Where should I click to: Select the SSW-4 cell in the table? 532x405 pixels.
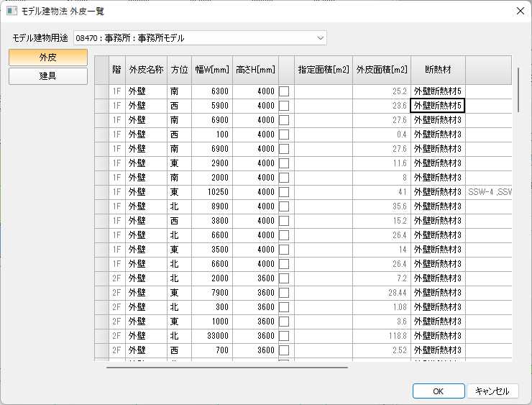click(x=489, y=192)
